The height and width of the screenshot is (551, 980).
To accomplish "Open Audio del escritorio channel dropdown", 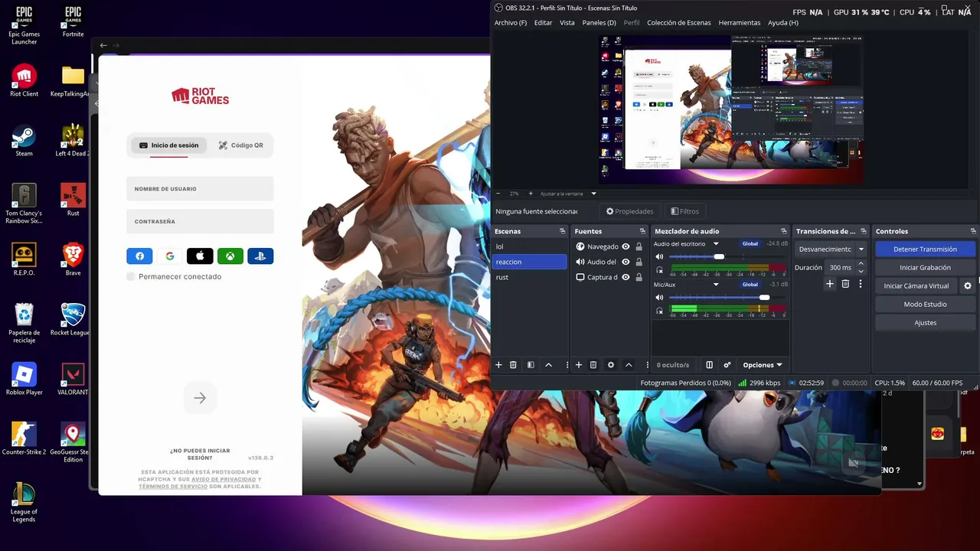I will click(716, 244).
